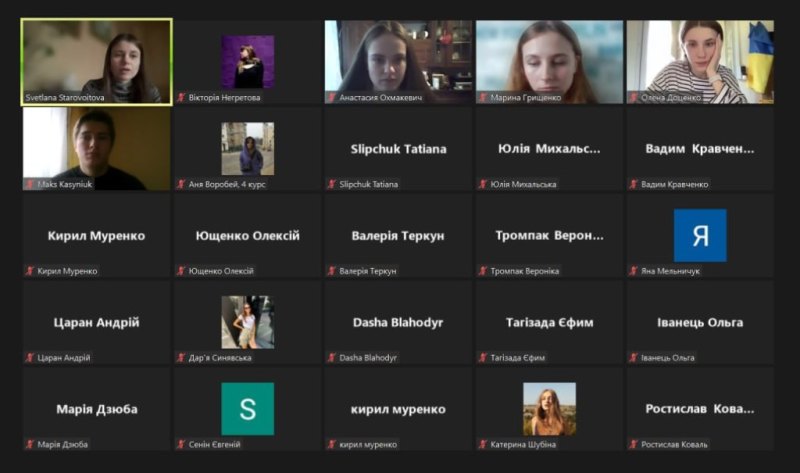The image size is (800, 473).
Task: Click the small 'Катерина Шубіна' name label
Action: (523, 444)
